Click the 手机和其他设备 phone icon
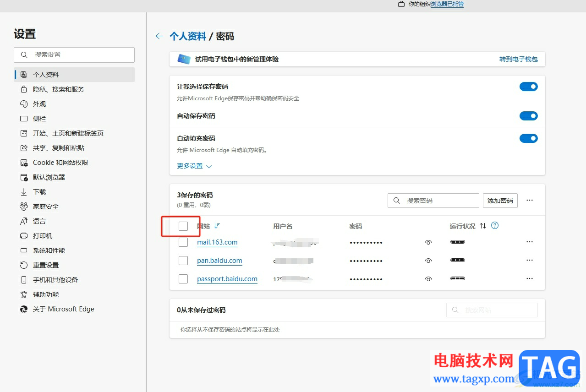Viewport: 586px width, 392px height. [x=24, y=280]
